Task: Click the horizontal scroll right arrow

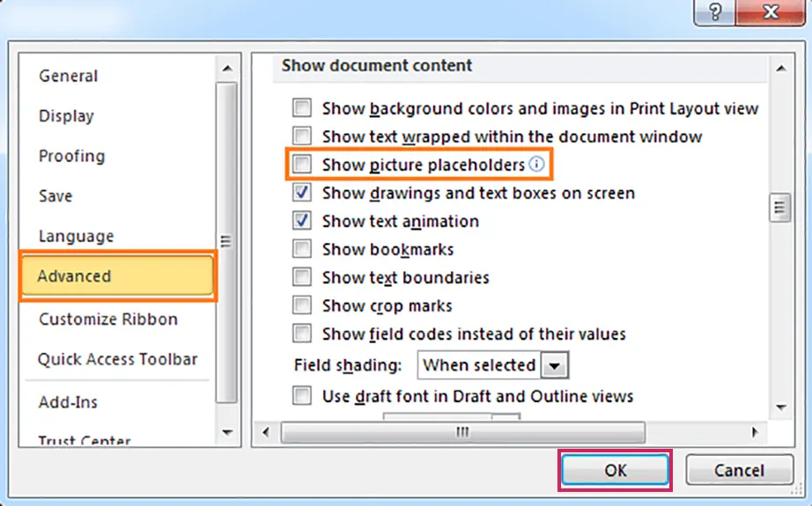Action: tap(755, 432)
